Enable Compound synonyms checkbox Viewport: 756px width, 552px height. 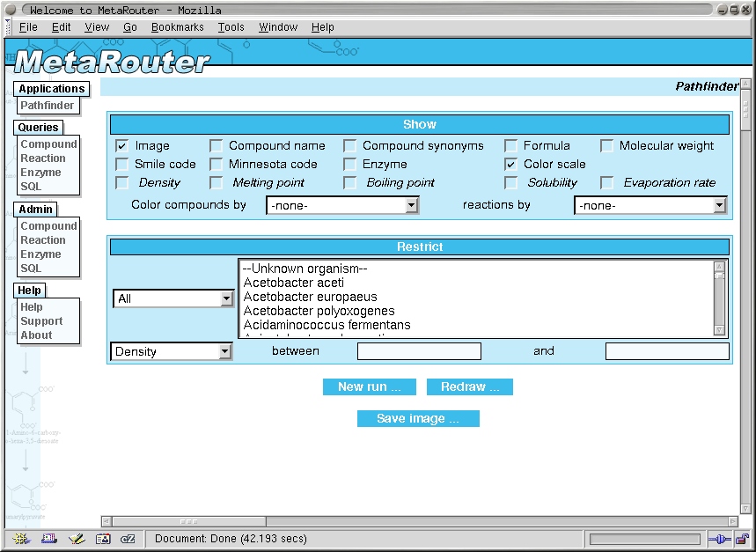pyautogui.click(x=349, y=145)
